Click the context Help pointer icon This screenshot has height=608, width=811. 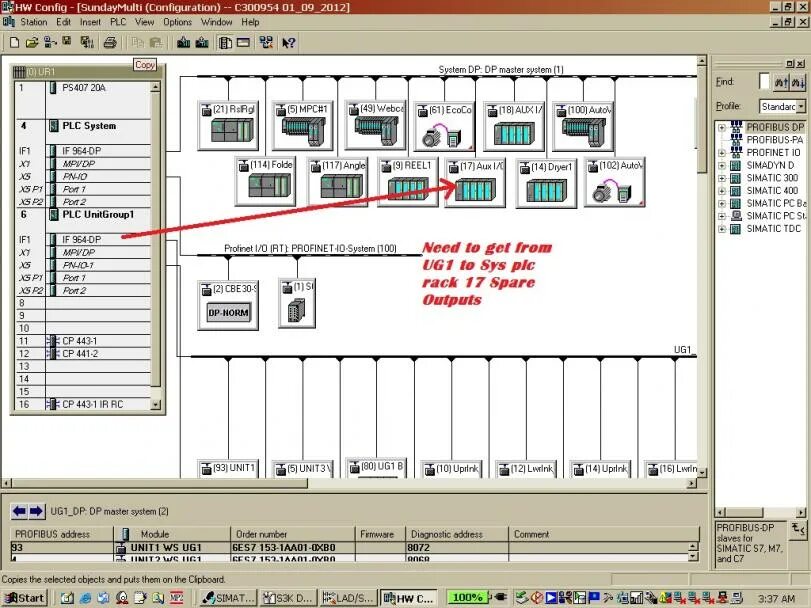pos(289,42)
